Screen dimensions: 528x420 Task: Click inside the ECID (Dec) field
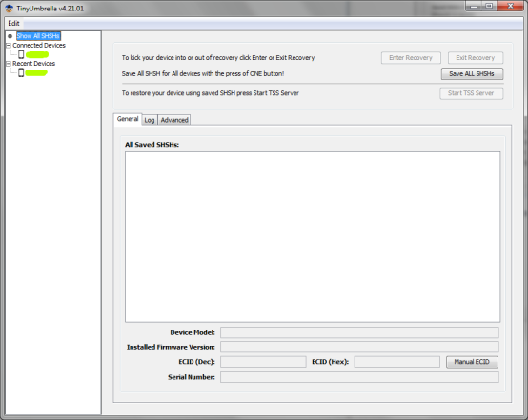coord(263,362)
